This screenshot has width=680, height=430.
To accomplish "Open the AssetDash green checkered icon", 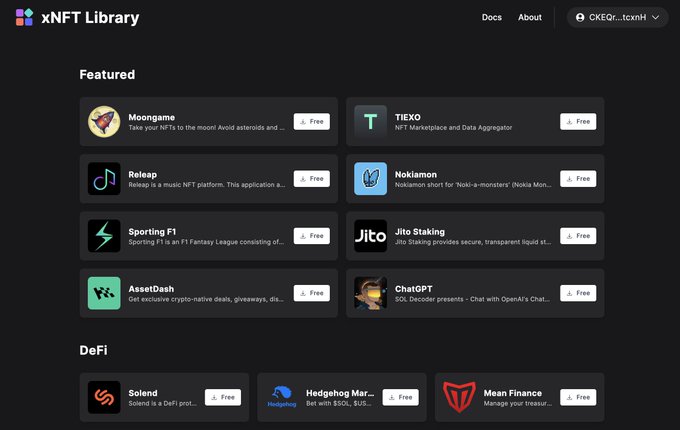I will pyautogui.click(x=104, y=293).
